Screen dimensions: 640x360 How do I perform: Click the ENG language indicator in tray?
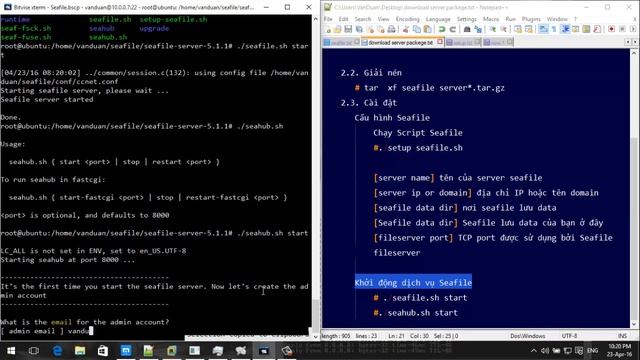(593, 351)
